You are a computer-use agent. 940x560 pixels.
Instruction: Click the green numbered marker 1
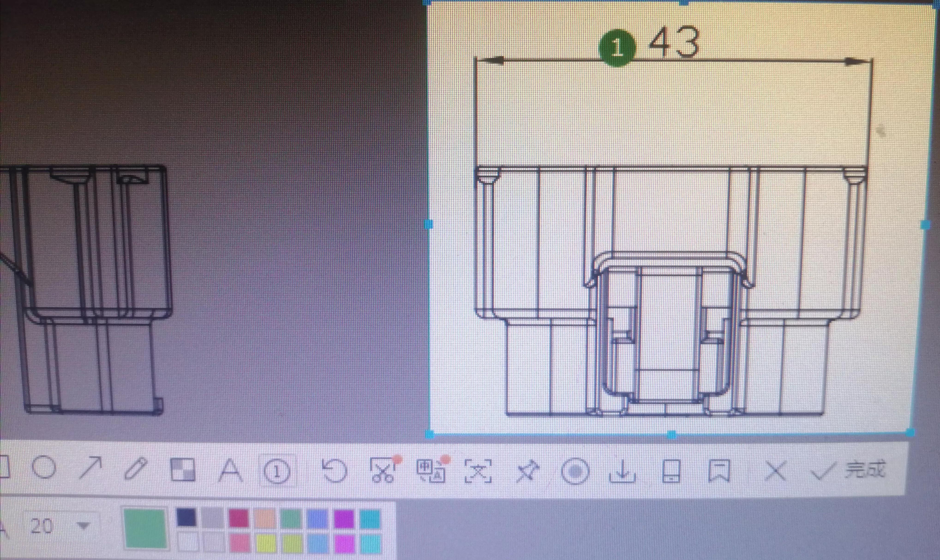tap(617, 48)
